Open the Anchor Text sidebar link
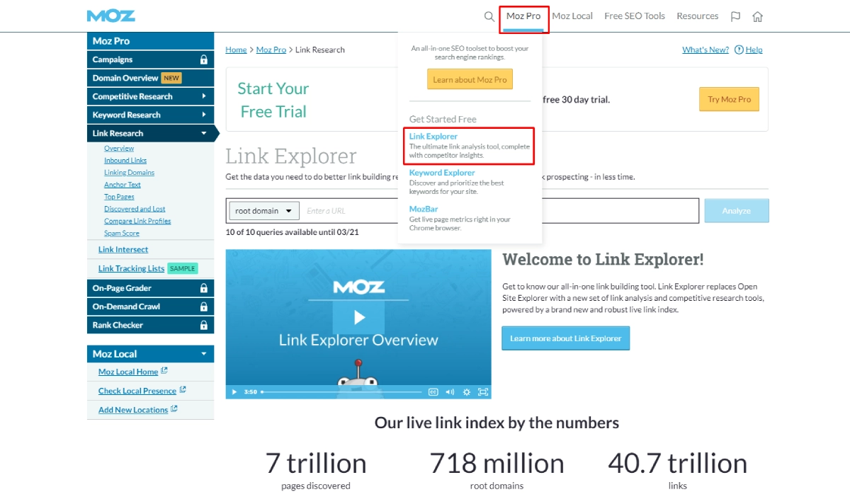Image resolution: width=850 pixels, height=504 pixels. (x=123, y=185)
